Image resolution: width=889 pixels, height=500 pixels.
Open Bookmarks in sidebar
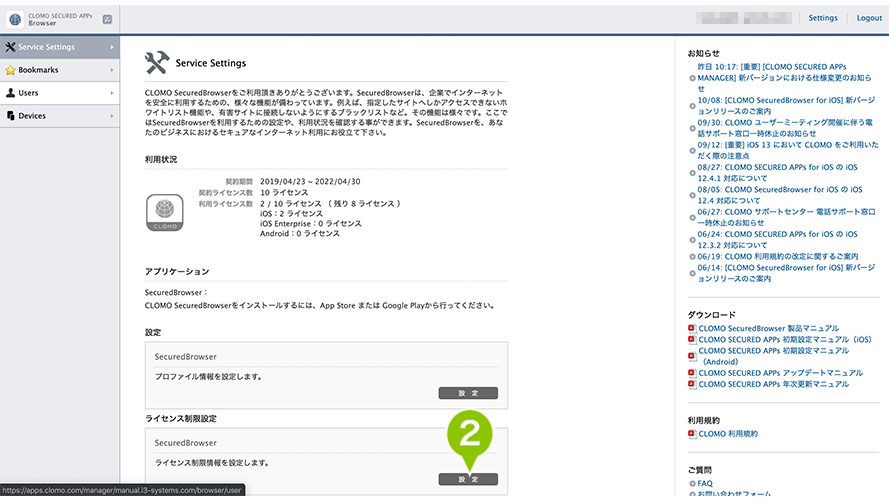[x=60, y=70]
